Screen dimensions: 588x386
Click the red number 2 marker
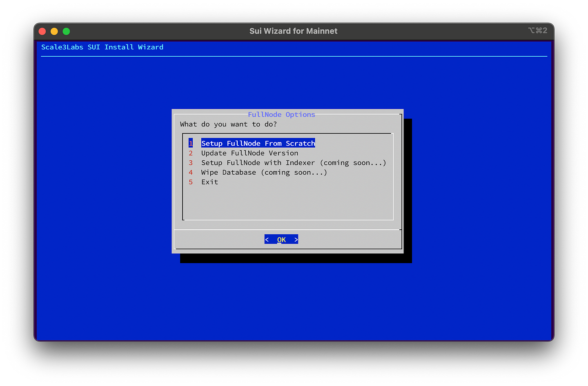tap(191, 153)
